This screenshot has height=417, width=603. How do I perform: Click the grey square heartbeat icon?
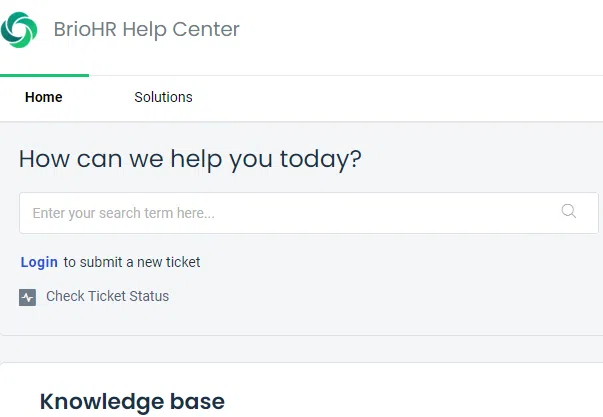[27, 297]
